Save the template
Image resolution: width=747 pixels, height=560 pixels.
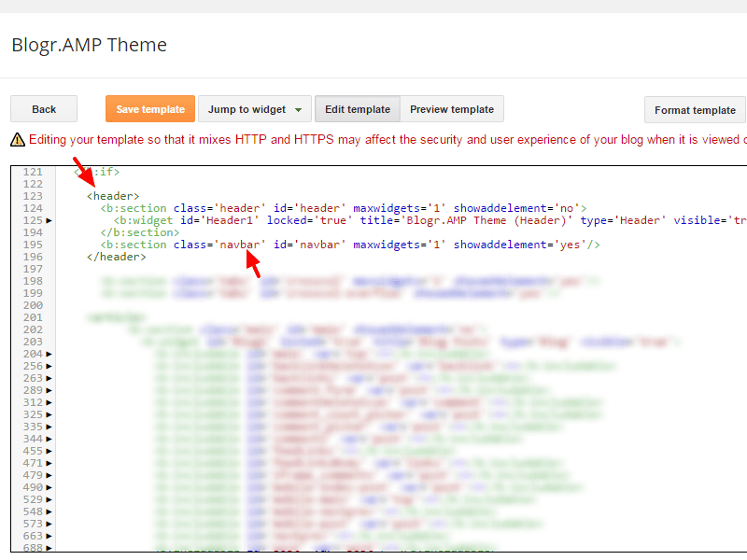150,109
